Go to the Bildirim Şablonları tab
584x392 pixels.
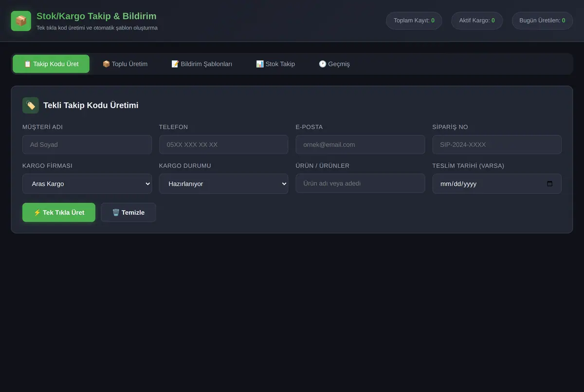[202, 64]
